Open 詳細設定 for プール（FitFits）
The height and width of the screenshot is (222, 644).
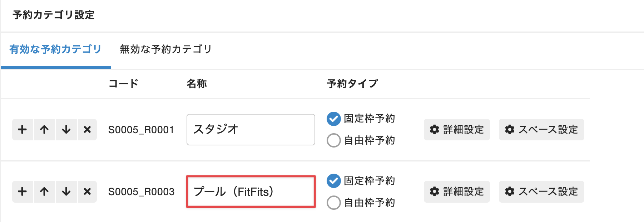(x=456, y=192)
